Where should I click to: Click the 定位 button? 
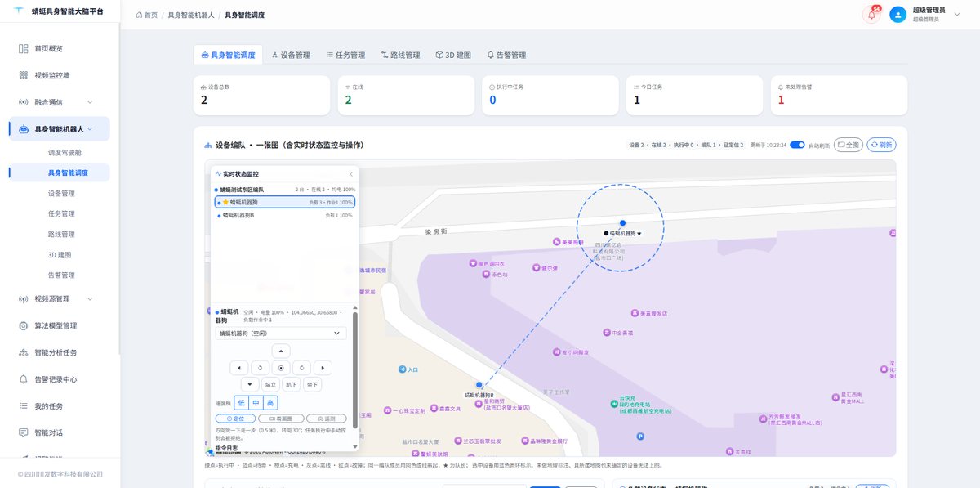[x=235, y=419]
